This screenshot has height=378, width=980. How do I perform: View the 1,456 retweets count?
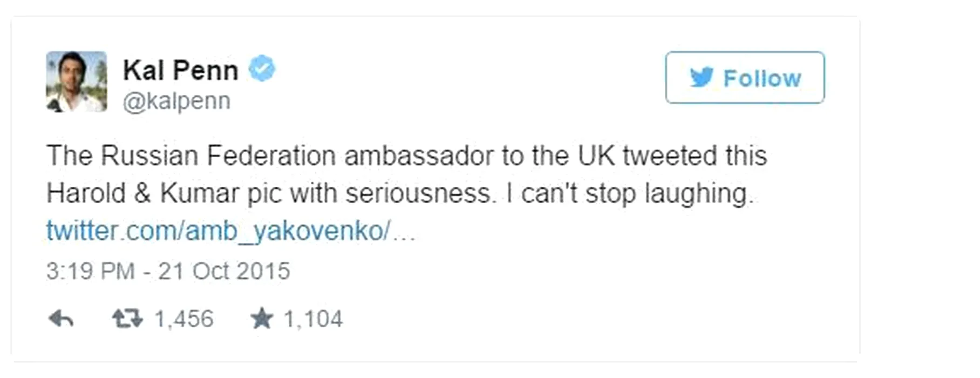(184, 319)
